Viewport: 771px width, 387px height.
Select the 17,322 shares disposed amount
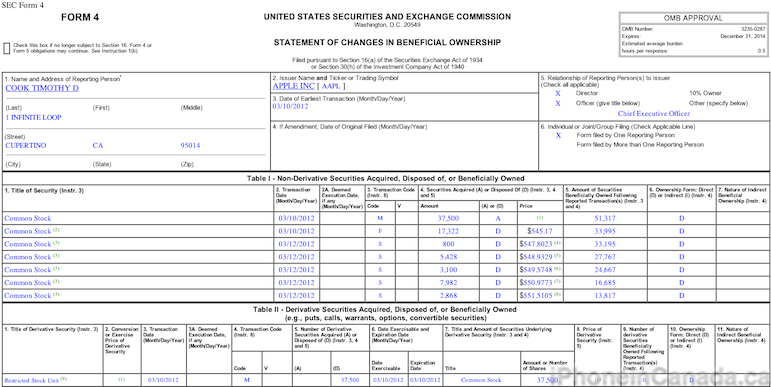pyautogui.click(x=448, y=231)
